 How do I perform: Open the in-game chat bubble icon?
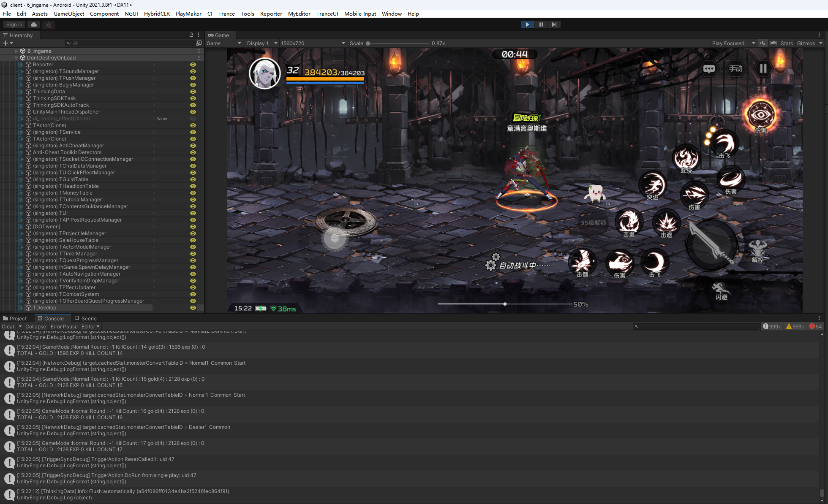click(x=709, y=69)
